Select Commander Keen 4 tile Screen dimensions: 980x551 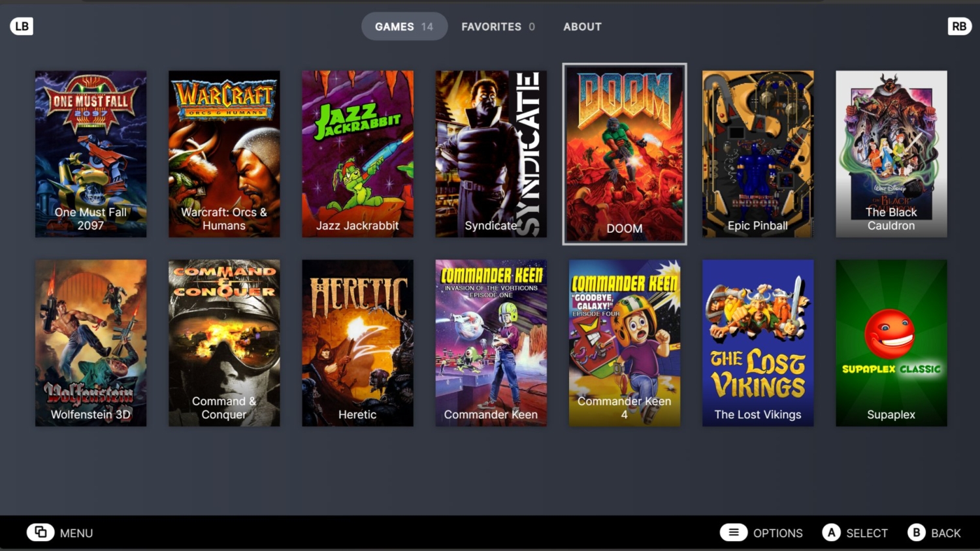tap(625, 343)
